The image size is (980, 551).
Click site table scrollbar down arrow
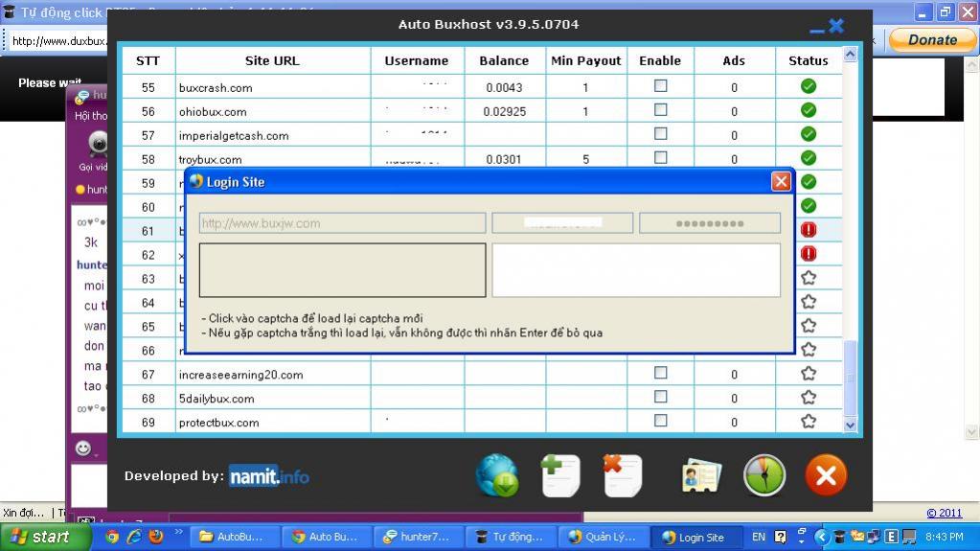(850, 425)
